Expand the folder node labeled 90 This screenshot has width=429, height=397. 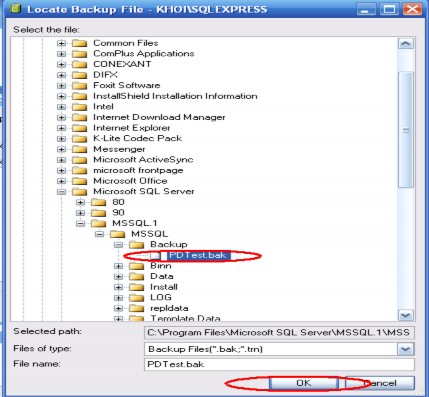[x=80, y=213]
